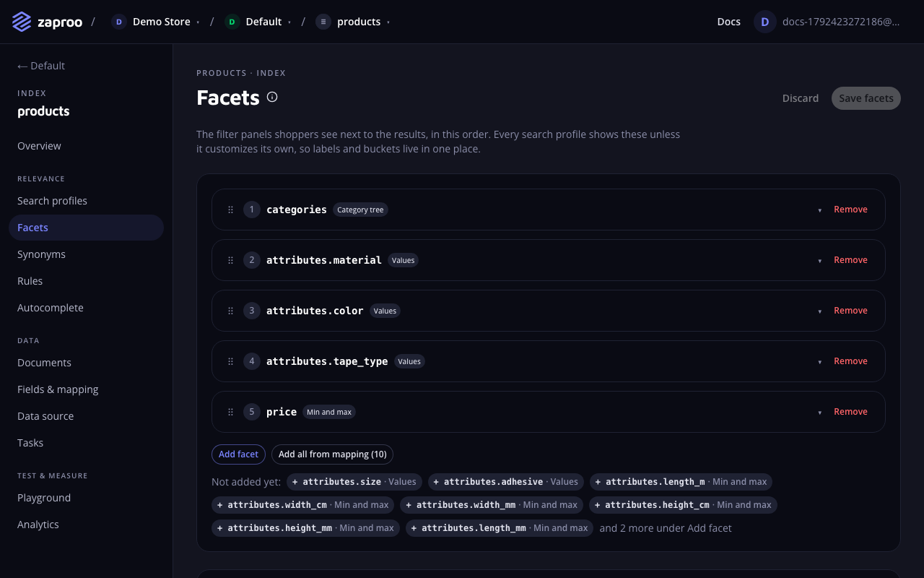Click the user avatar D icon
Image resolution: width=924 pixels, height=578 pixels.
(765, 22)
